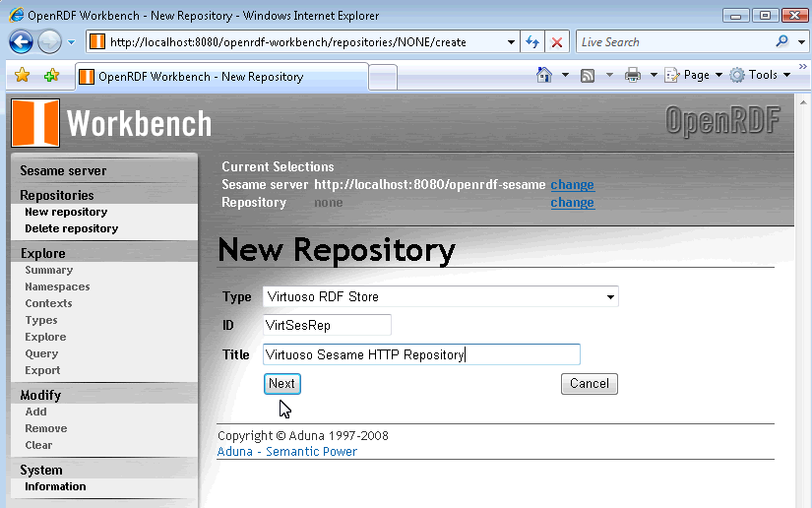Click the Home page icon
This screenshot has width=812, height=508.
pos(544,75)
